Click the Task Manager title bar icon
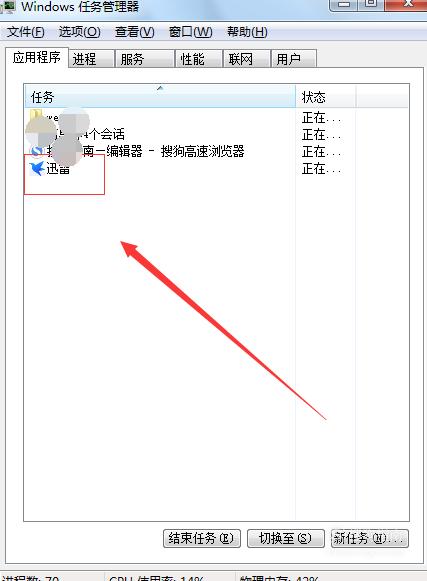Viewport: 427px width, 581px height. (7, 7)
